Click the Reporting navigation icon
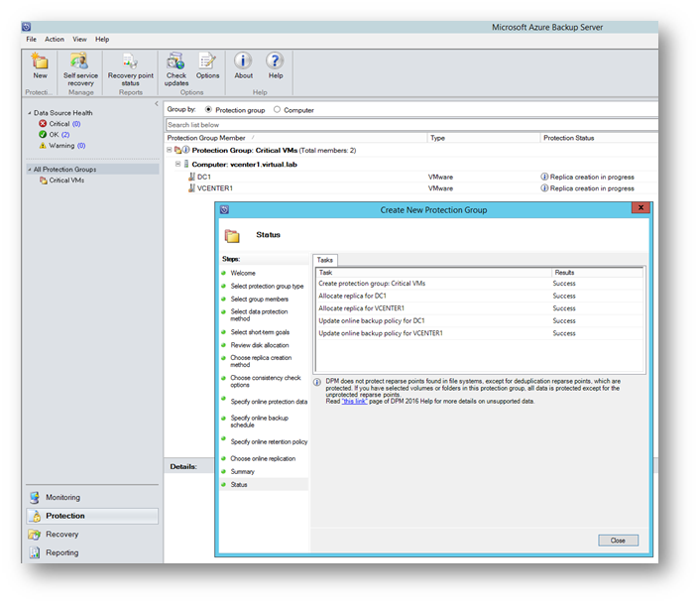This screenshot has width=700, height=605. [35, 552]
